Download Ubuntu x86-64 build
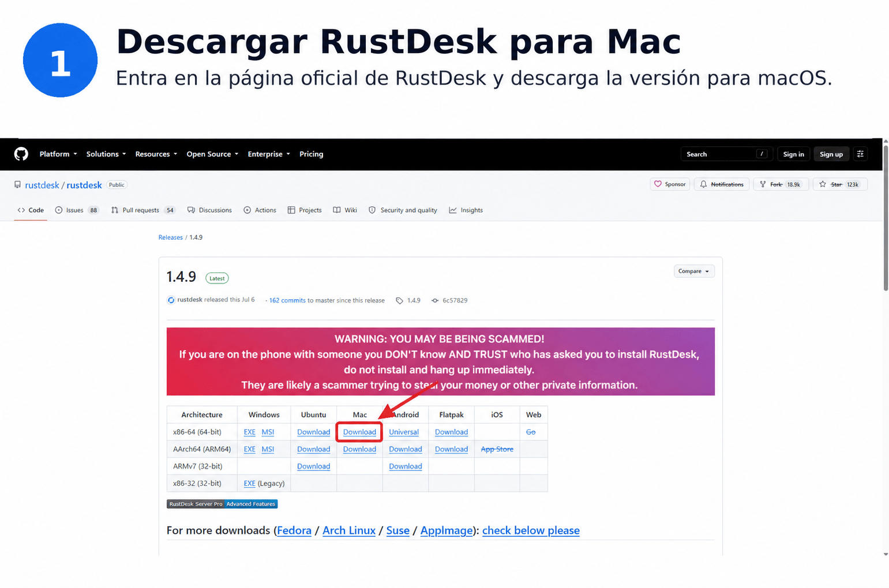The height and width of the screenshot is (588, 889). coord(314,432)
